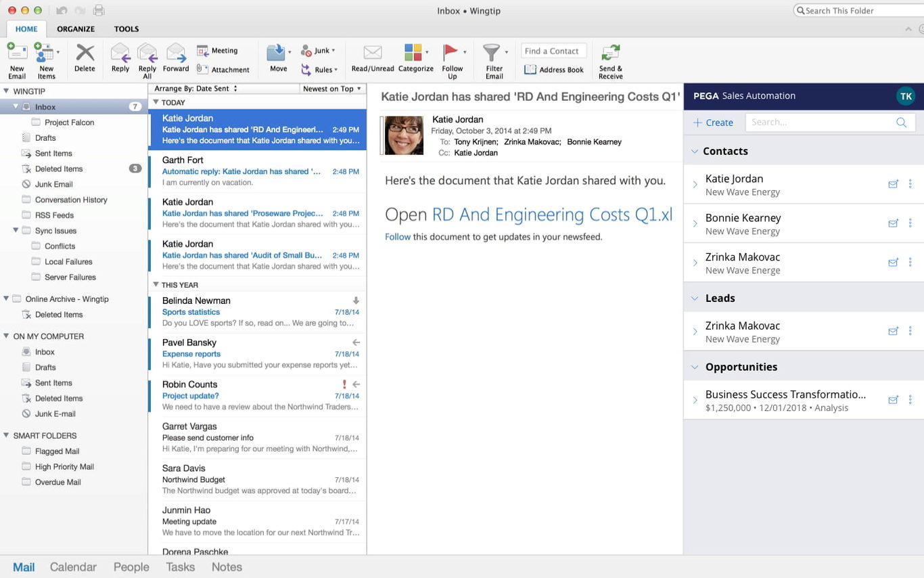Expand the Katie Jordan contact entry
The image size is (924, 578).
(x=695, y=185)
